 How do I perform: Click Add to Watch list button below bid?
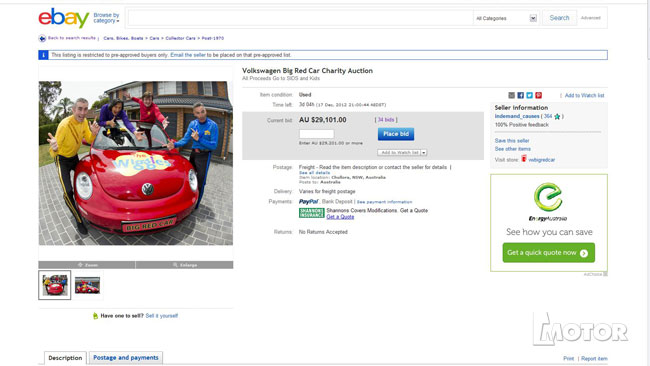click(x=399, y=153)
